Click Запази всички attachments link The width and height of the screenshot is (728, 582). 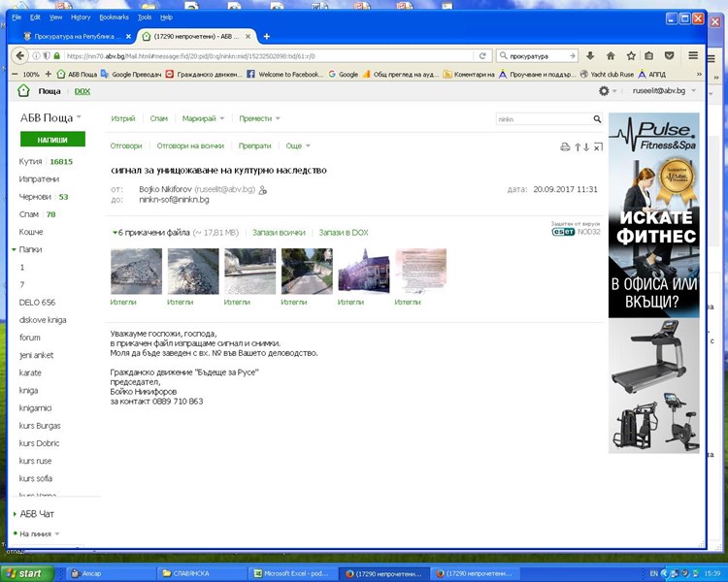point(279,233)
